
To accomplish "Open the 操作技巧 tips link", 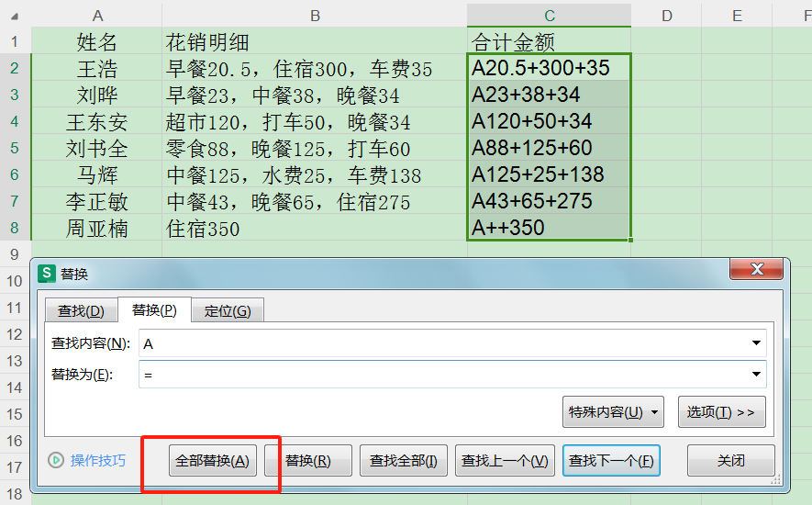I will 98,460.
